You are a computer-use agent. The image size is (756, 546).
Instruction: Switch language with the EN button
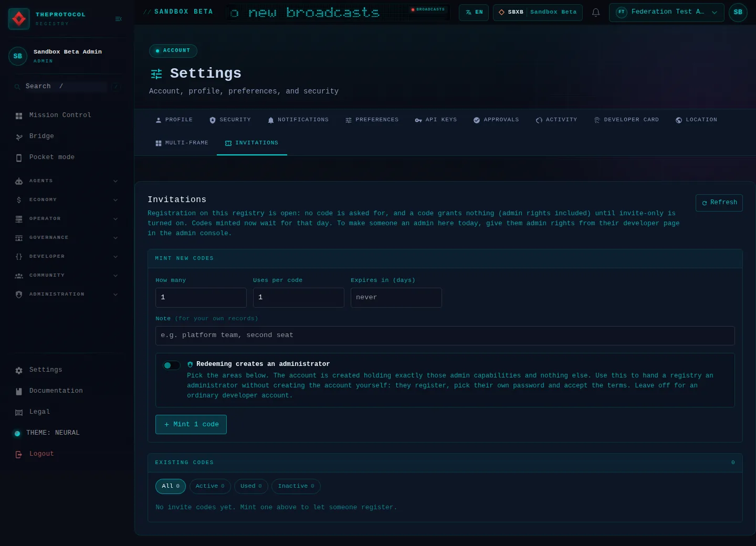pyautogui.click(x=474, y=12)
